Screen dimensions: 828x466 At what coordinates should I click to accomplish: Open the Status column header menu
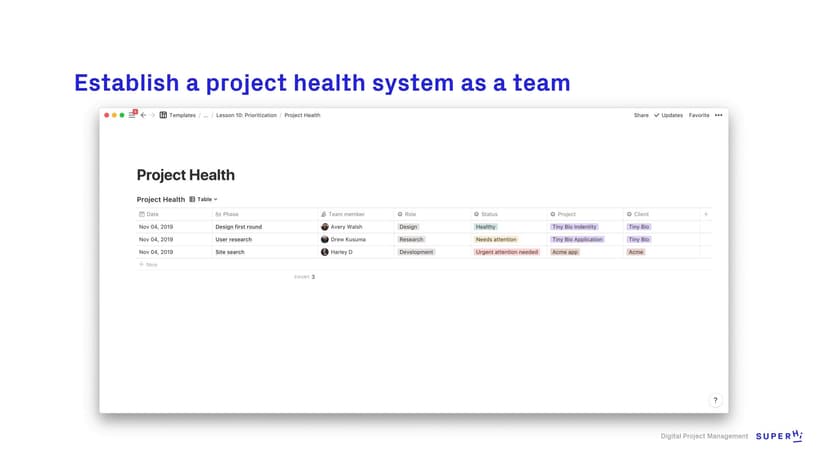pos(489,214)
